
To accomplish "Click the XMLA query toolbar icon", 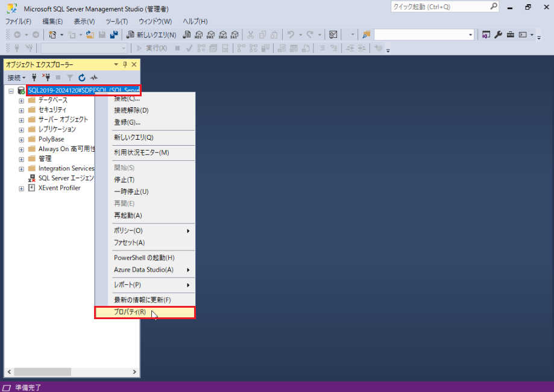I will coord(222,34).
